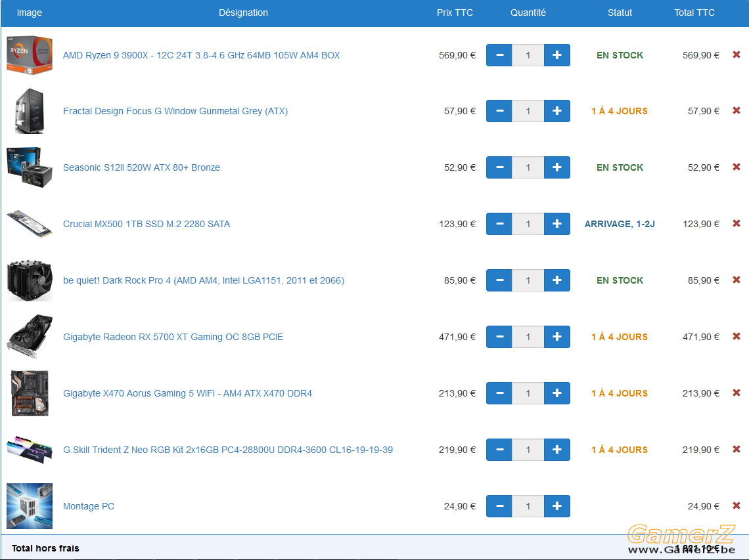Image resolution: width=749 pixels, height=560 pixels.
Task: Increase Montage PC quantity
Action: 557,506
